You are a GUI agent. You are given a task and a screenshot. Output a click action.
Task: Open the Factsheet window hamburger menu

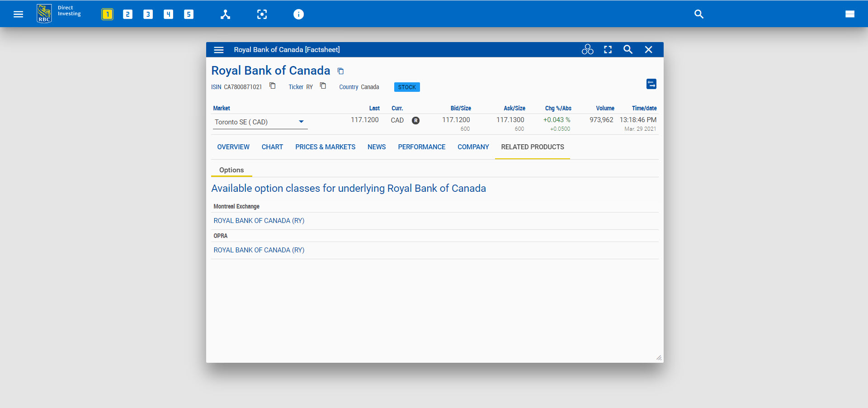[219, 50]
